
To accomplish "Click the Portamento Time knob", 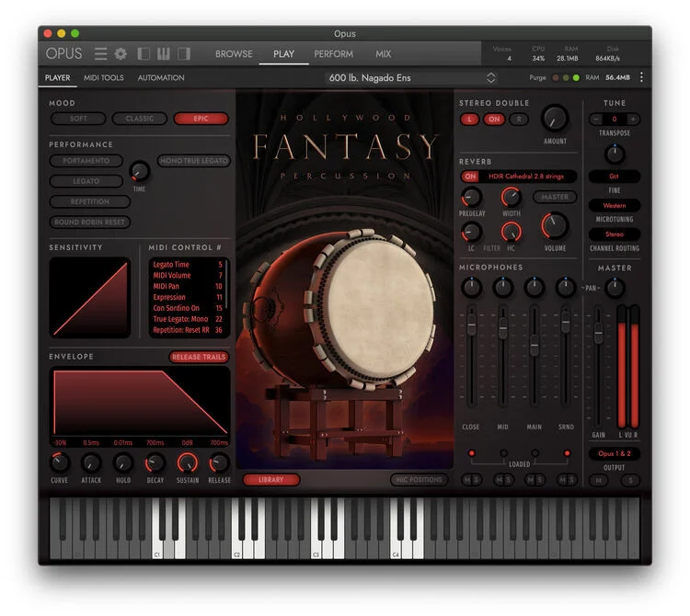I will tap(140, 171).
